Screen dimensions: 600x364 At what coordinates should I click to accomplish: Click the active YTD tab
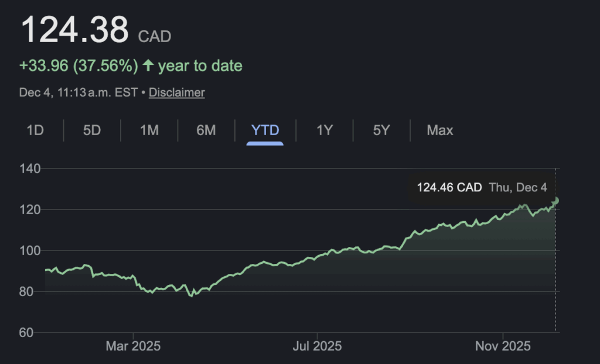265,130
